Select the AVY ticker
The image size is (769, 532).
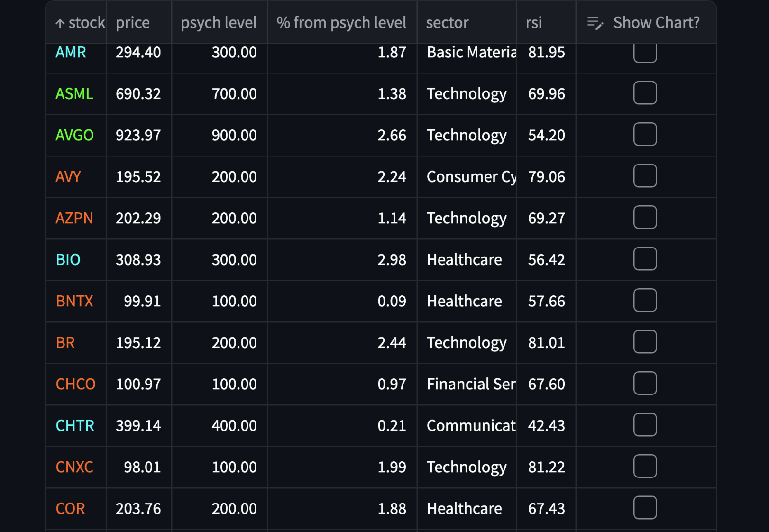tap(67, 176)
